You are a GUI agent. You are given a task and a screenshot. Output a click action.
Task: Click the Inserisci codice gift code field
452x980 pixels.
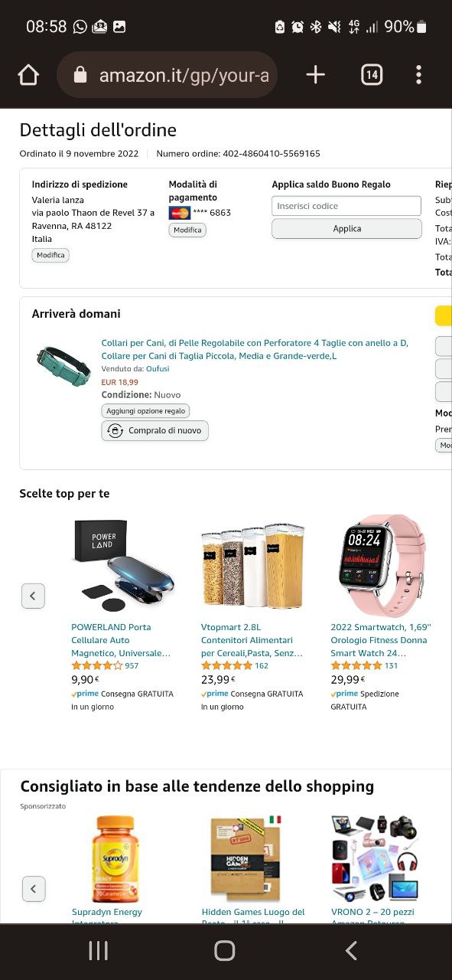346,206
